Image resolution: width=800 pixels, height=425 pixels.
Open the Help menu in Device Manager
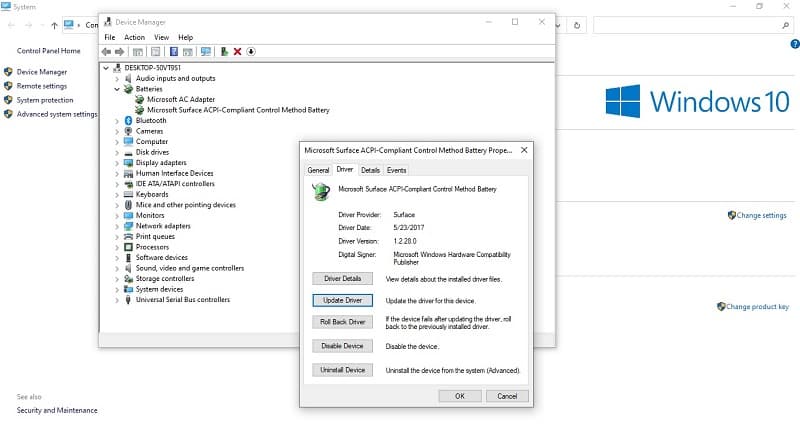(x=185, y=37)
